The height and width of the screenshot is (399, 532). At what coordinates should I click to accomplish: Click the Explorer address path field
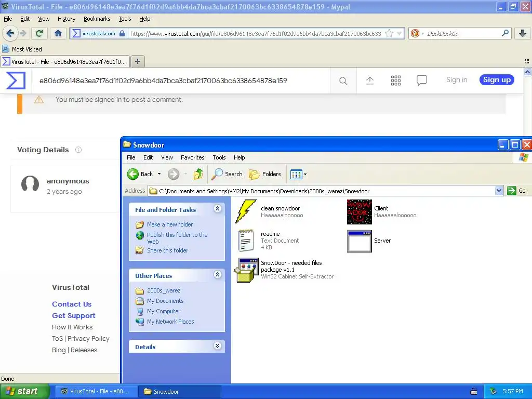[x=322, y=191]
